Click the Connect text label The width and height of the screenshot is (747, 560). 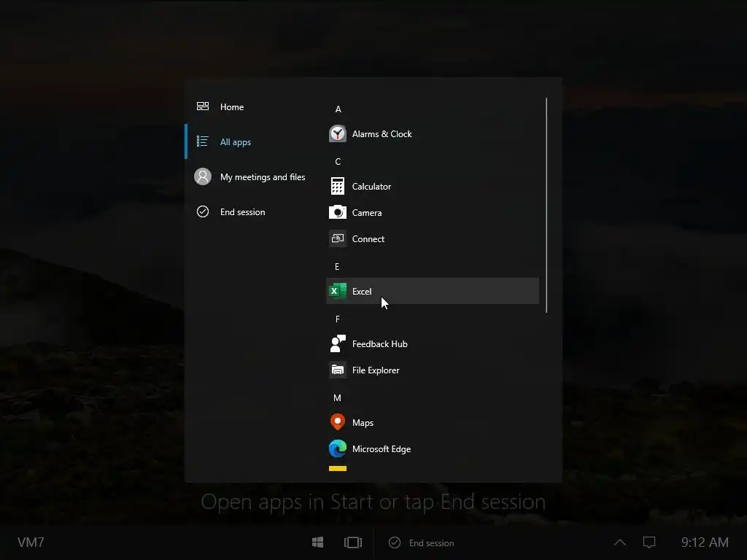368,238
